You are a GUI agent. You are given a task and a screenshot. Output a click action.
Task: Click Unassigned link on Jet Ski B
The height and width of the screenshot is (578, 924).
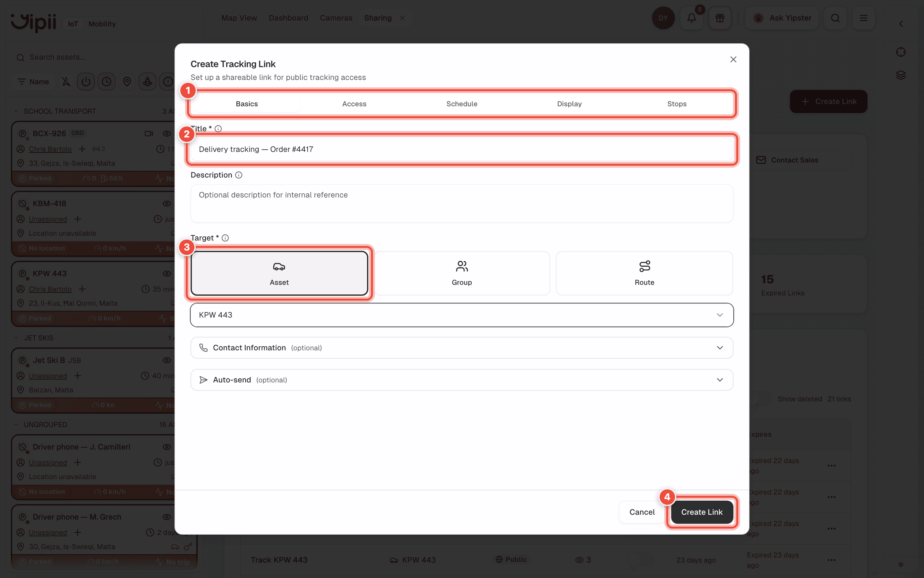pos(48,376)
